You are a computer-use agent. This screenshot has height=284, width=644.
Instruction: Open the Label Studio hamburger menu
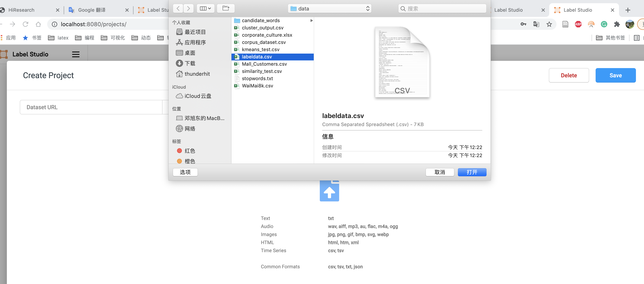(76, 54)
